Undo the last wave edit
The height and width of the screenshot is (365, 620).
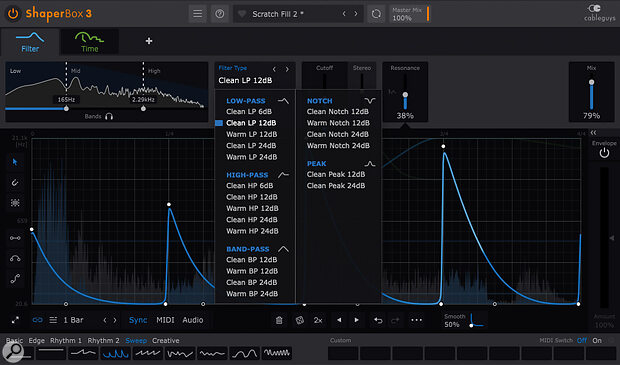coord(378,320)
